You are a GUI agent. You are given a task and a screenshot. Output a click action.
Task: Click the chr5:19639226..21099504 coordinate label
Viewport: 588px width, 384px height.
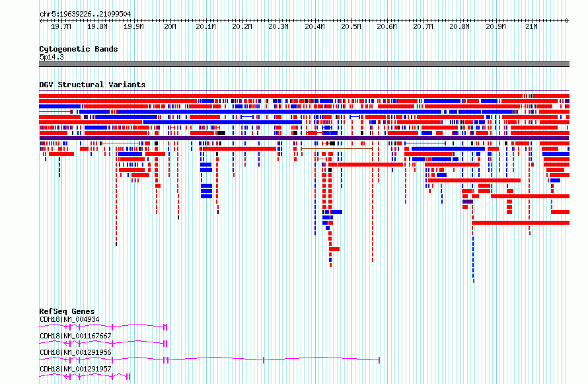(85, 15)
